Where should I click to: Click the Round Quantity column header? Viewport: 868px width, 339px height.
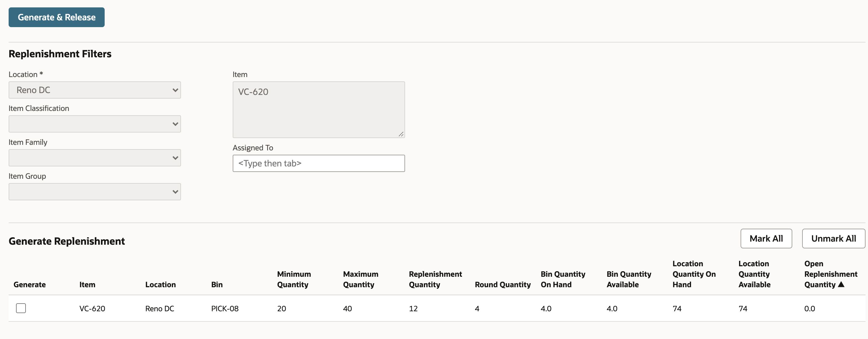(502, 285)
